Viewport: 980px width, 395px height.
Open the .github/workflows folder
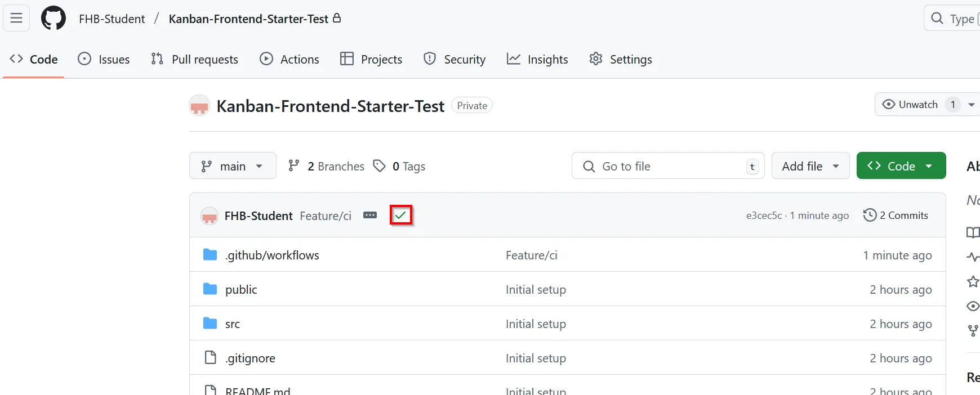click(272, 255)
